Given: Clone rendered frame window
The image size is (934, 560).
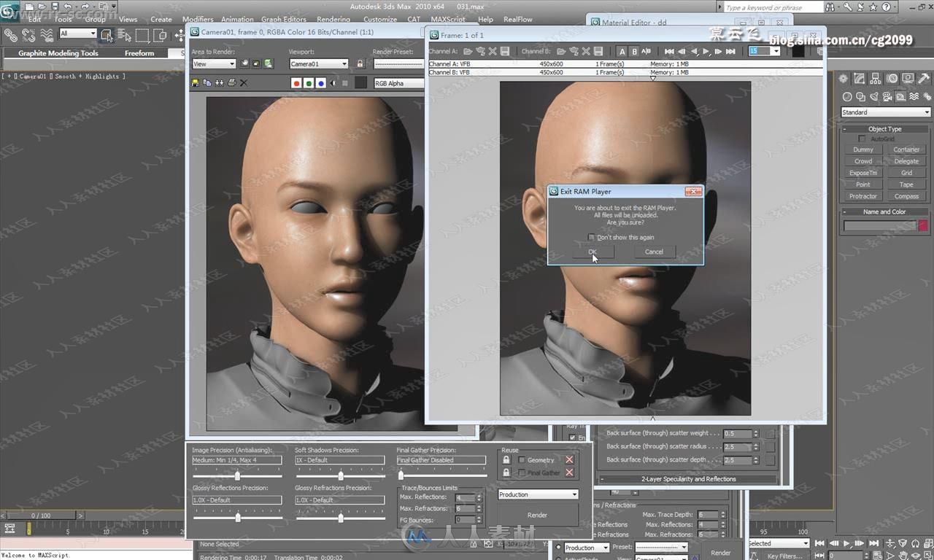Looking at the screenshot, I should pos(219,83).
